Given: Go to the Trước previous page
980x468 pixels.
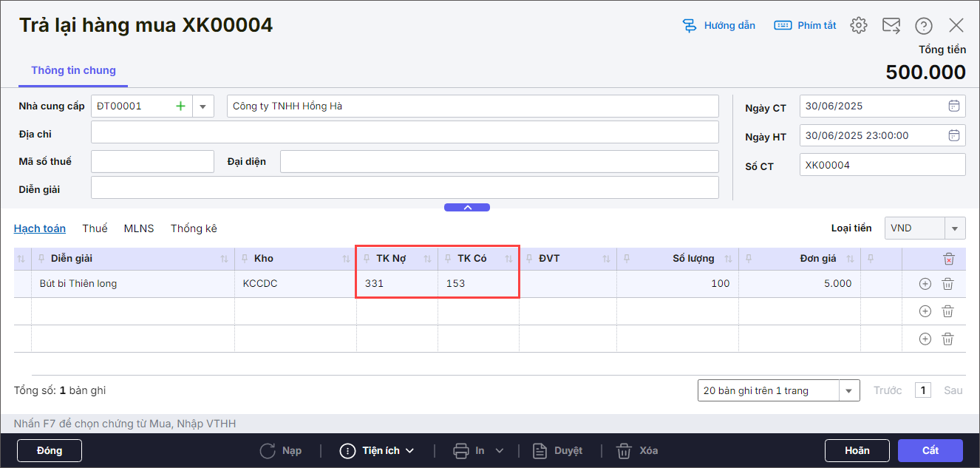Looking at the screenshot, I should [x=888, y=390].
